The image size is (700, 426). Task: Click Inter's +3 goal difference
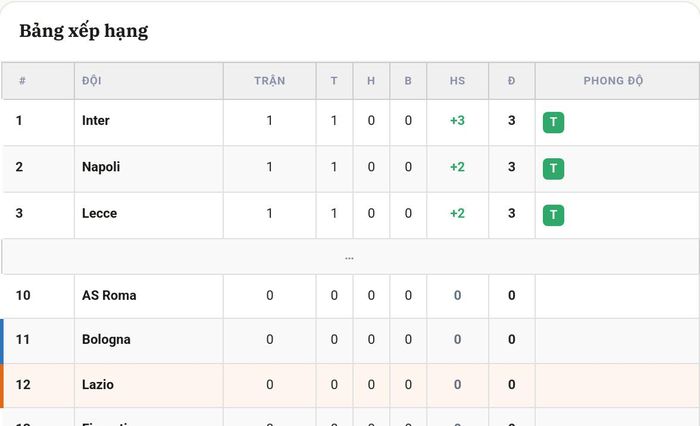tap(457, 121)
